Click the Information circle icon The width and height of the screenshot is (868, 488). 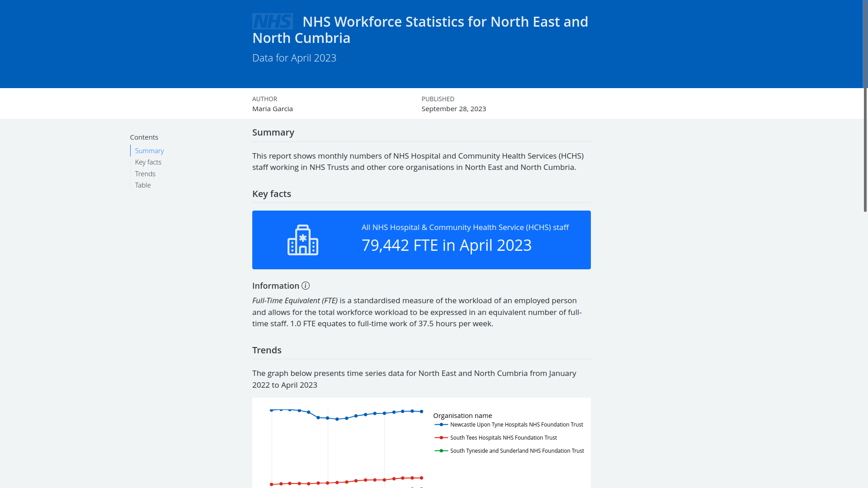pyautogui.click(x=306, y=286)
